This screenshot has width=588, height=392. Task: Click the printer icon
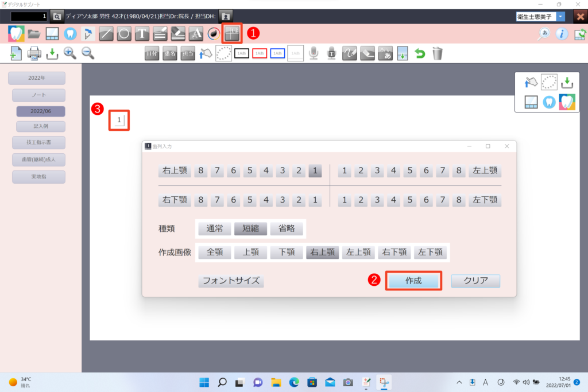pos(34,53)
